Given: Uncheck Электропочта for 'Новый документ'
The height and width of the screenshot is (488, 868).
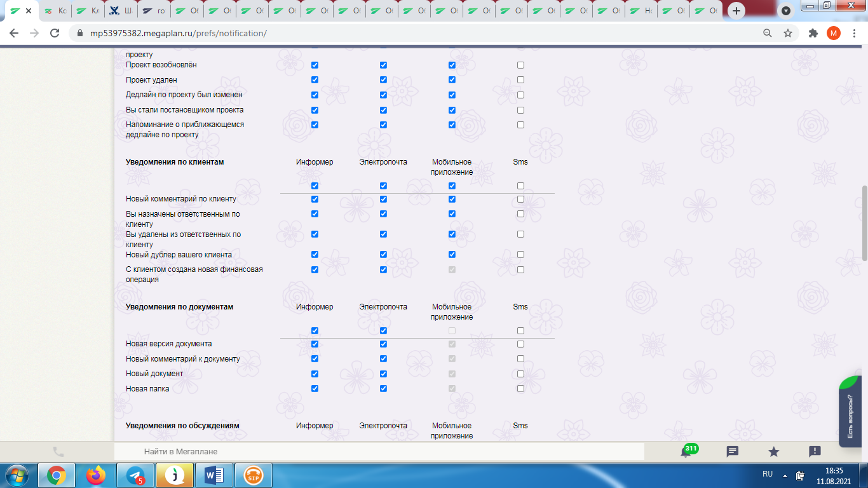Looking at the screenshot, I should tap(383, 374).
